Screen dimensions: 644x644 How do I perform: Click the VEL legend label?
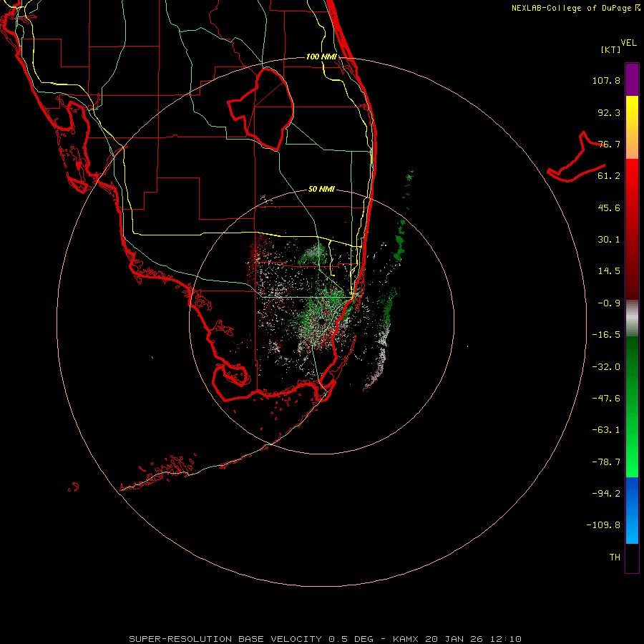pyautogui.click(x=628, y=43)
